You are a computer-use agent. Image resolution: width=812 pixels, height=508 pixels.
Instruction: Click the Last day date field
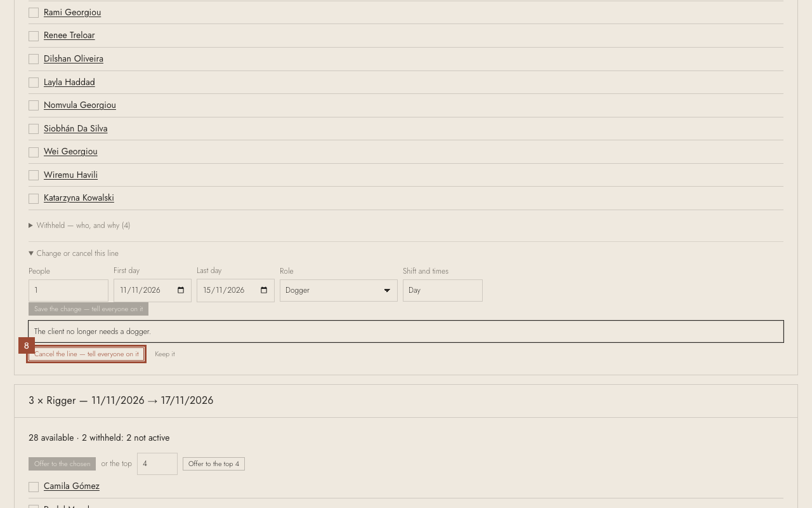click(235, 290)
